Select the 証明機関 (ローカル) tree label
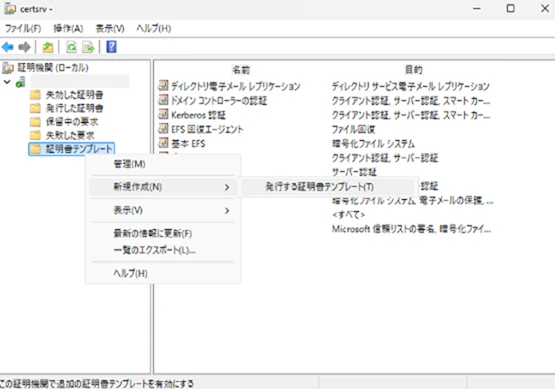Screen dimensions: 555x389 click(x=53, y=68)
